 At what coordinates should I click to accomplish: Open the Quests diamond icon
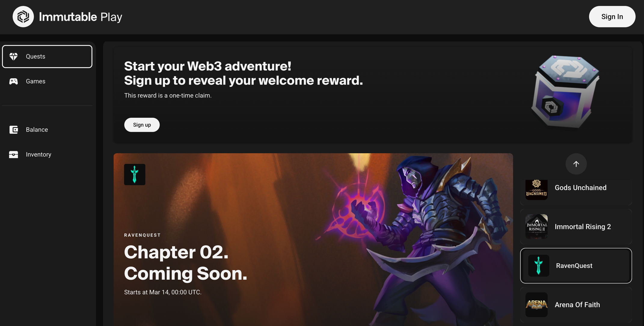click(14, 56)
